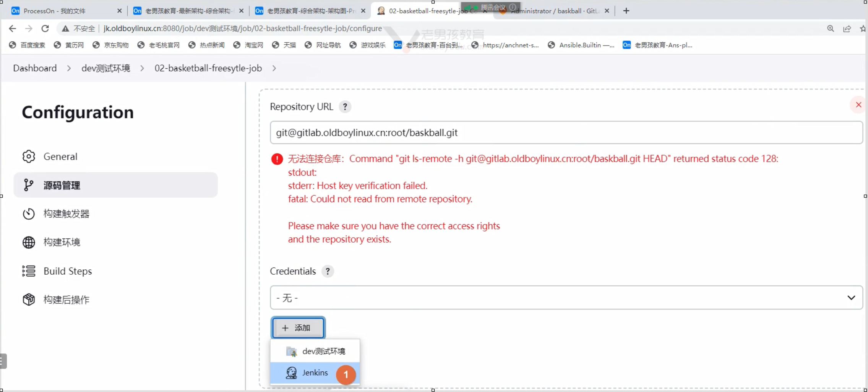Click the address bar URL
This screenshot has width=868, height=392.
click(x=242, y=29)
